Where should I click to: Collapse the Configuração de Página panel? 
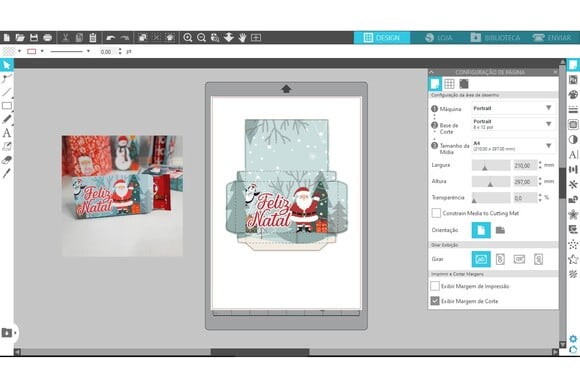click(431, 72)
